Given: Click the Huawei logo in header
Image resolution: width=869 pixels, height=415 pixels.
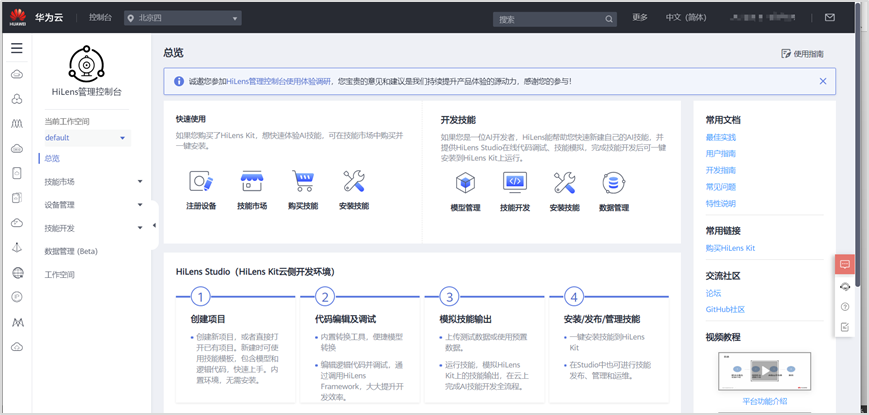Looking at the screenshot, I should point(18,17).
